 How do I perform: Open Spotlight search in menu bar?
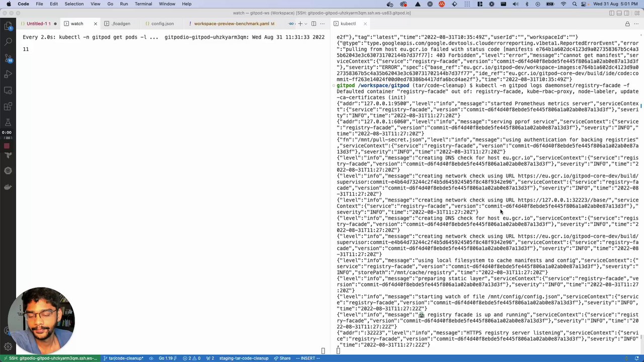[x=575, y=4]
